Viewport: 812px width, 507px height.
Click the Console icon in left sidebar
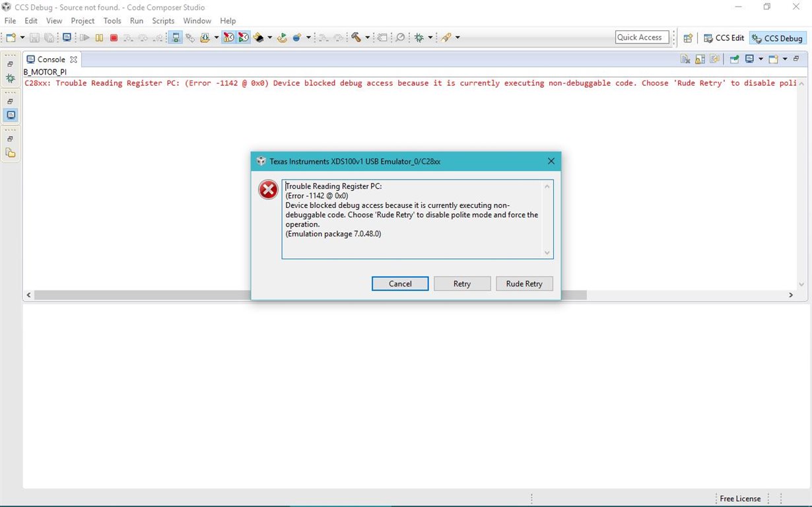[x=10, y=115]
